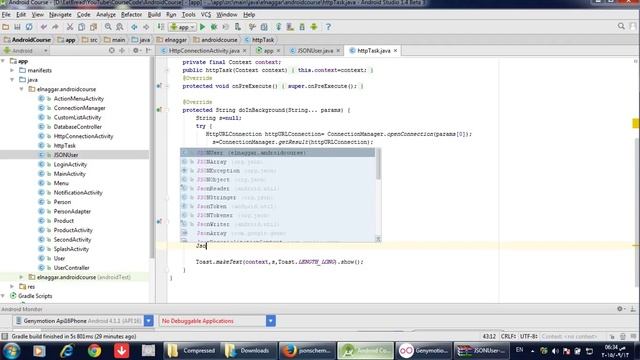This screenshot has width=640, height=360.
Task: Expand the manifests folder
Action: pos(12,70)
